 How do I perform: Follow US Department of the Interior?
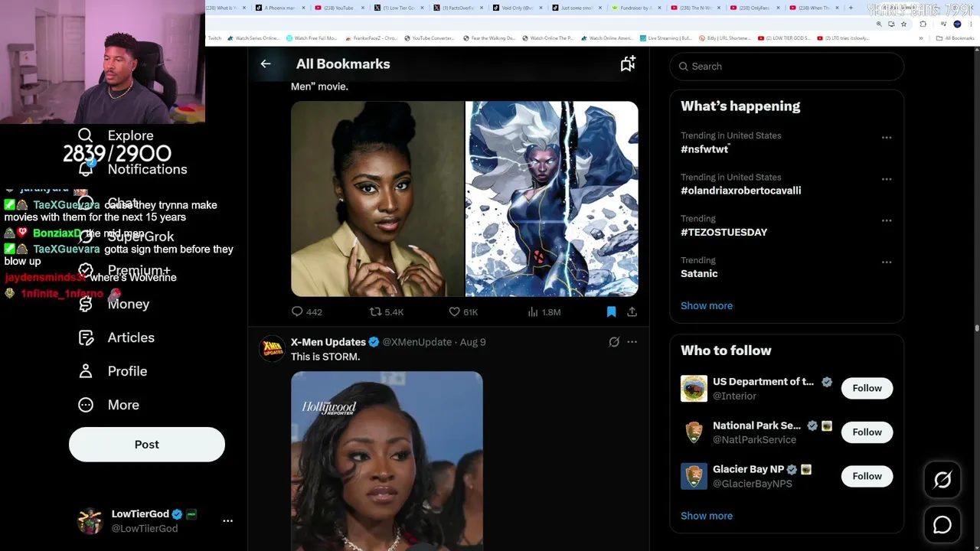coord(867,388)
